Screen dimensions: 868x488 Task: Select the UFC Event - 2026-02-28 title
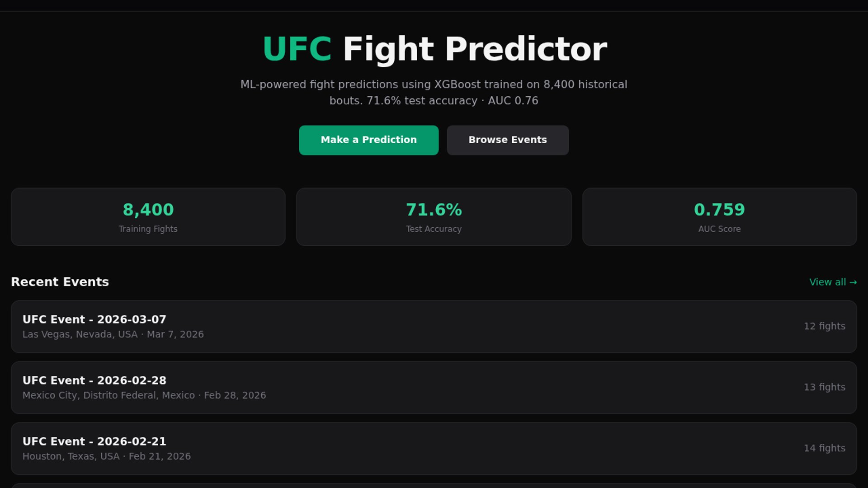94,380
